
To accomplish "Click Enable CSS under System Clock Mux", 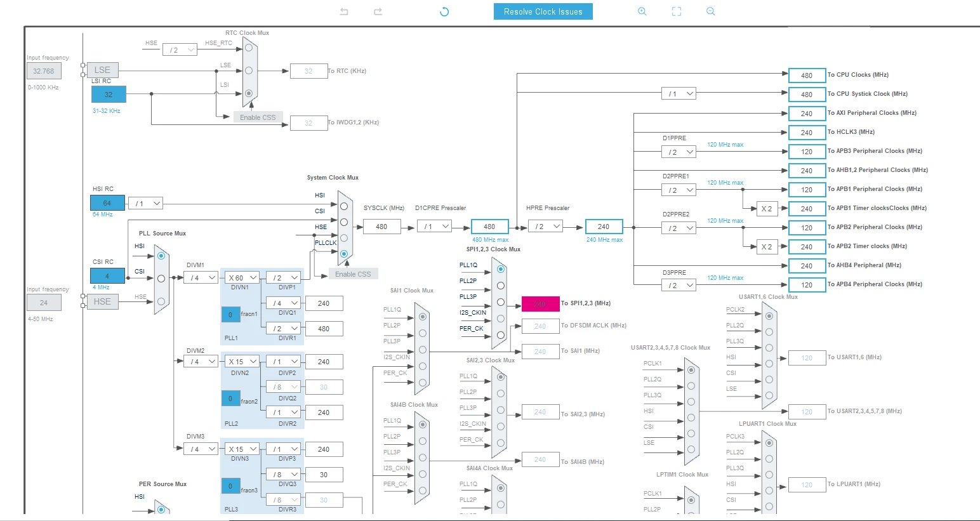I will coord(353,274).
